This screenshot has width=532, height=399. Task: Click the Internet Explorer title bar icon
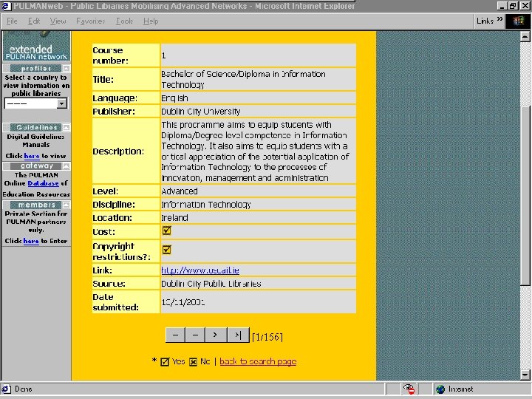pyautogui.click(x=6, y=6)
